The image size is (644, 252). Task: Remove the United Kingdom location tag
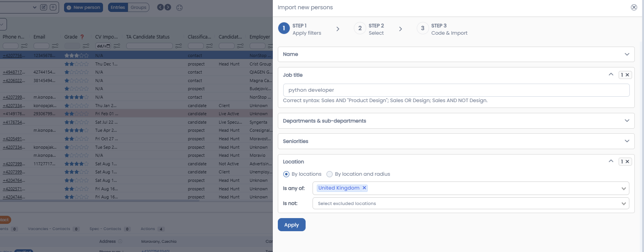pos(364,188)
